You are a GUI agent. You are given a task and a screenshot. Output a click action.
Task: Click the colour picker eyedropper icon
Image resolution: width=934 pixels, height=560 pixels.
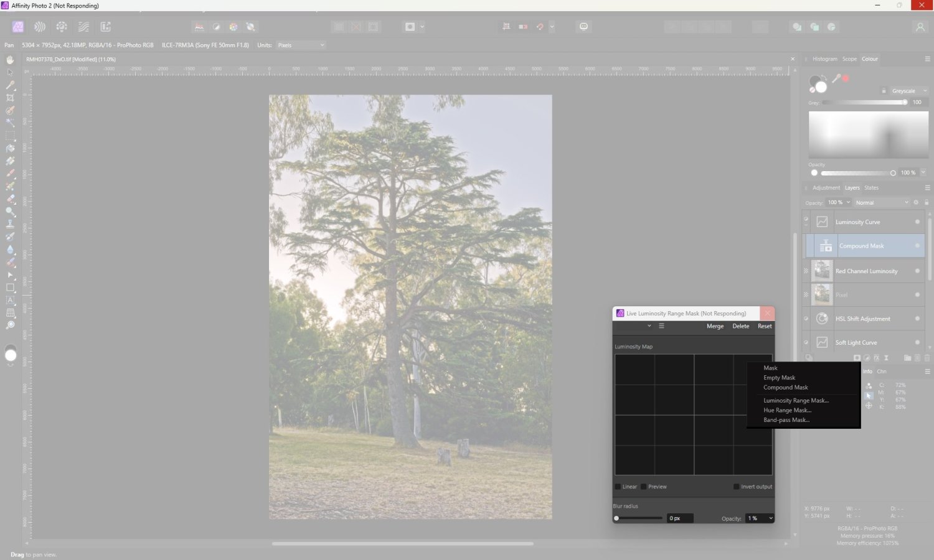[x=836, y=78]
